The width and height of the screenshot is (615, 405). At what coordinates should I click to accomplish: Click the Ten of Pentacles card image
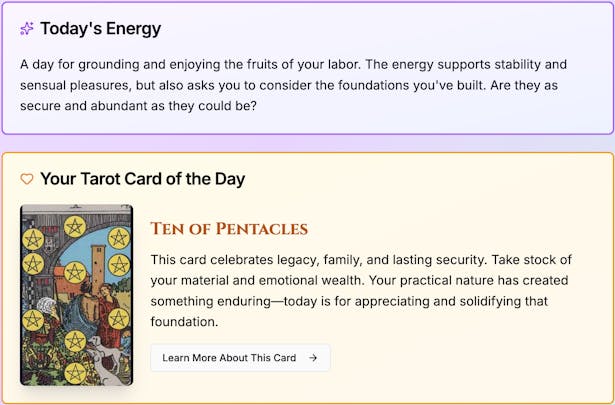(x=76, y=295)
